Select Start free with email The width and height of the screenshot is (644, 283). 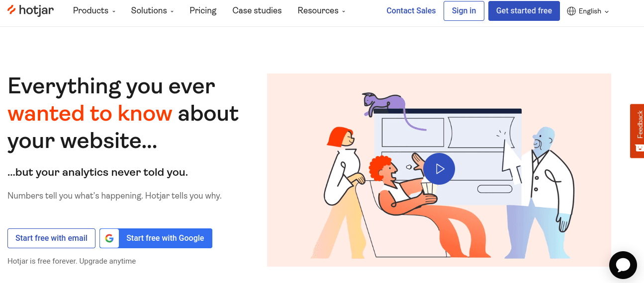[x=51, y=238]
